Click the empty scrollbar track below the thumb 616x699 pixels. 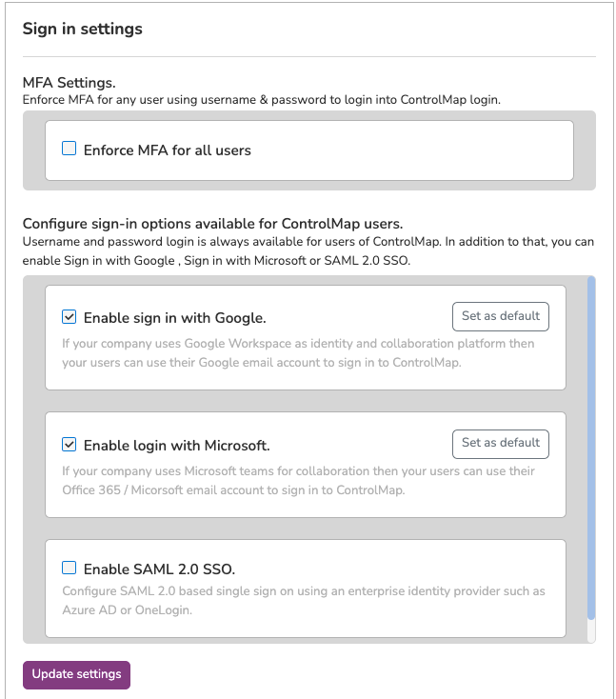click(x=591, y=631)
